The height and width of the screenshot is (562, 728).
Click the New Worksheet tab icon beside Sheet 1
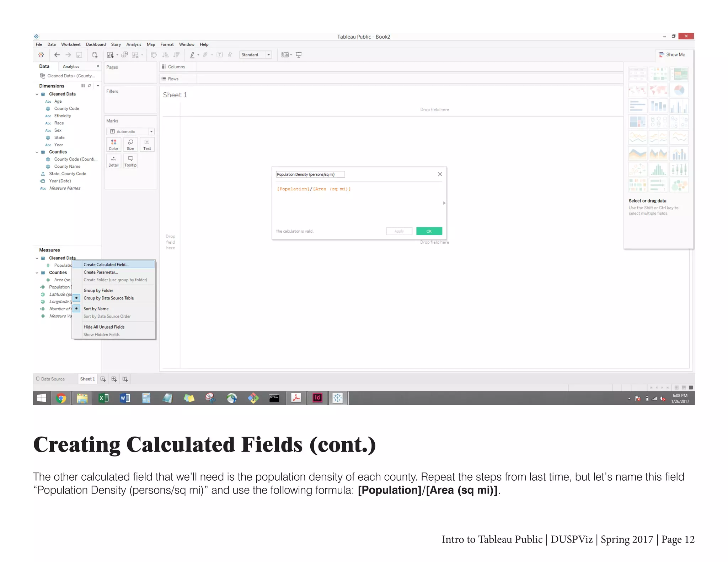pyautogui.click(x=103, y=379)
